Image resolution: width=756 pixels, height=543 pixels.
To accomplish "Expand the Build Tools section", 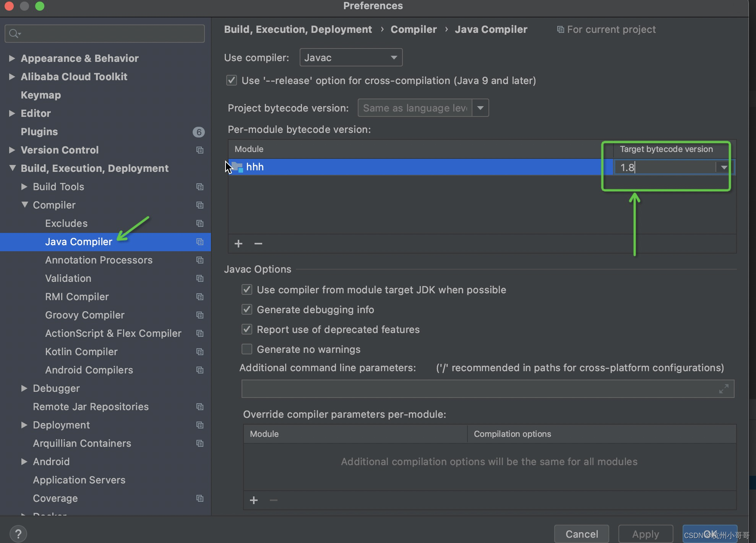I will pyautogui.click(x=24, y=187).
